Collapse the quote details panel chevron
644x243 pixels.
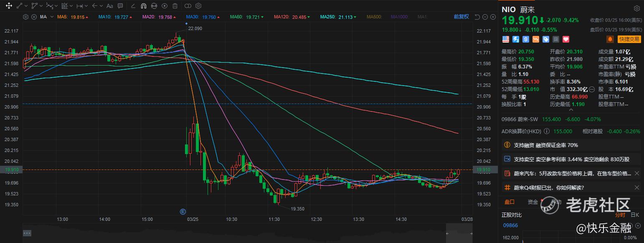pos(571,110)
